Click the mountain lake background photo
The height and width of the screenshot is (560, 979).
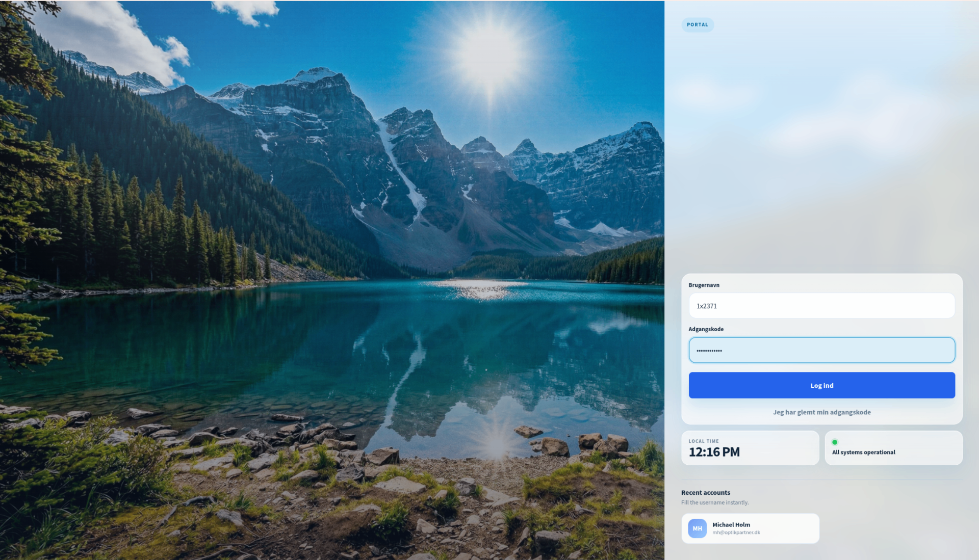click(x=332, y=280)
